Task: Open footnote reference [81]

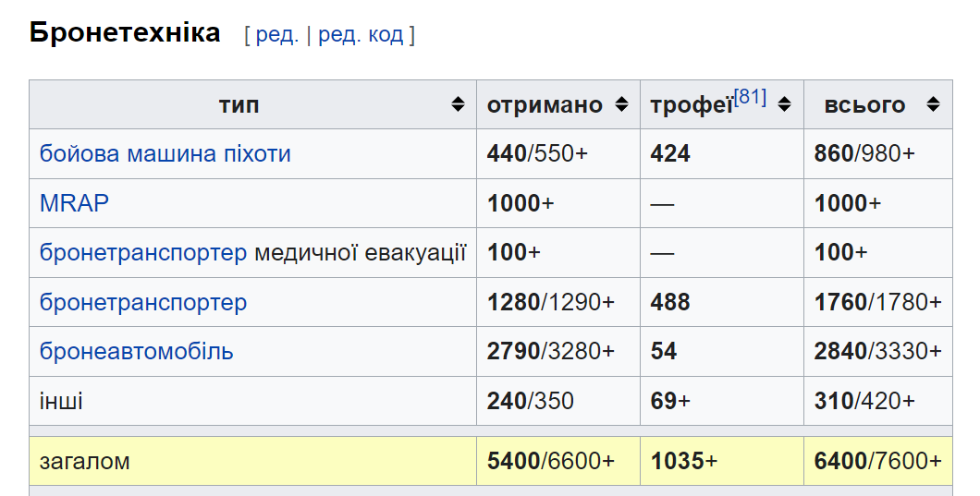Action: click(750, 97)
